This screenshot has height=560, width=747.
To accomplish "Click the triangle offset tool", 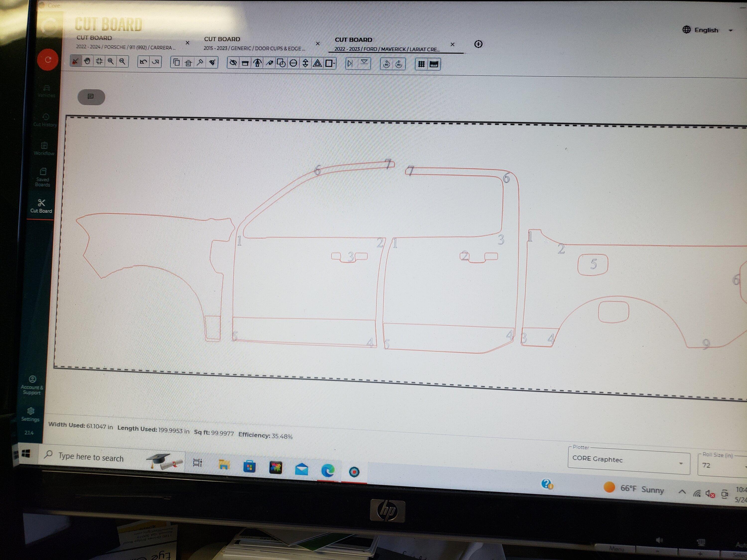I will click(x=317, y=63).
